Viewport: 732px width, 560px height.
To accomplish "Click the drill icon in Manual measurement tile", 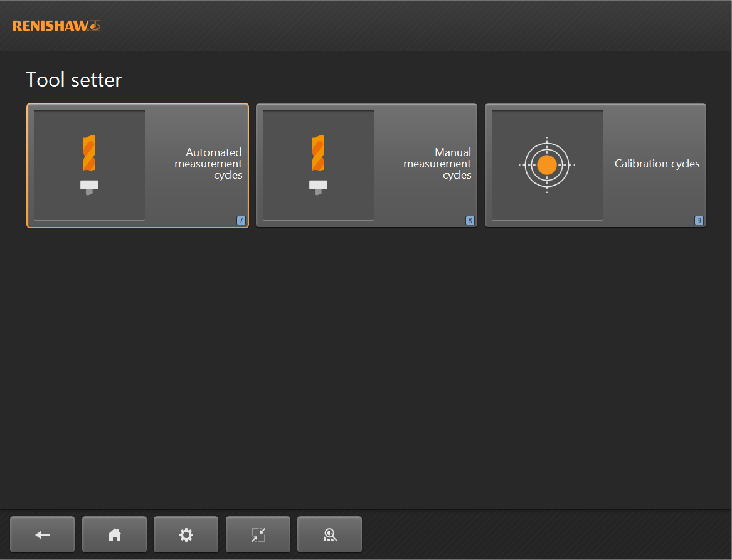I will 318,153.
